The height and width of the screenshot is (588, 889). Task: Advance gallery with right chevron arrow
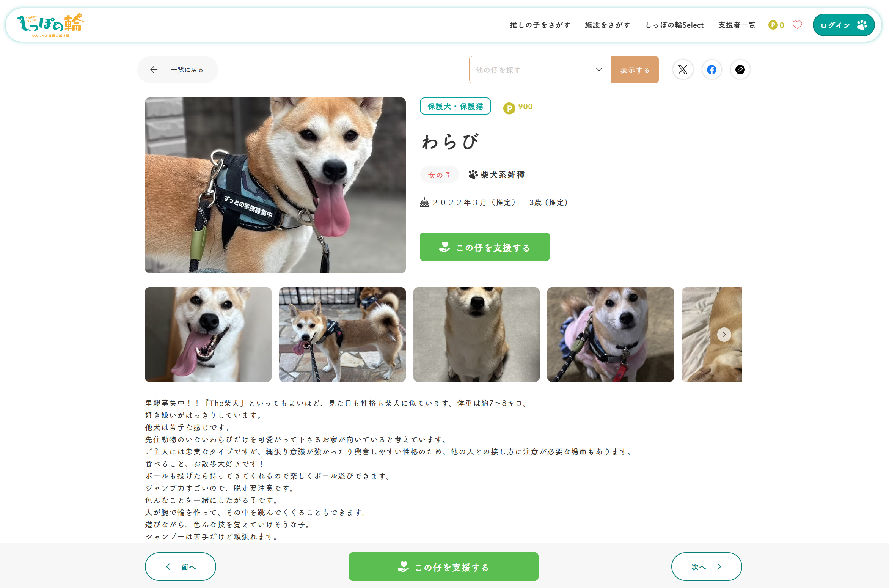pos(724,335)
